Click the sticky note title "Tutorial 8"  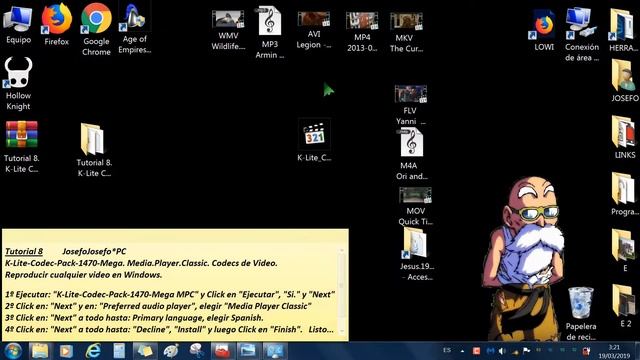click(x=24, y=251)
